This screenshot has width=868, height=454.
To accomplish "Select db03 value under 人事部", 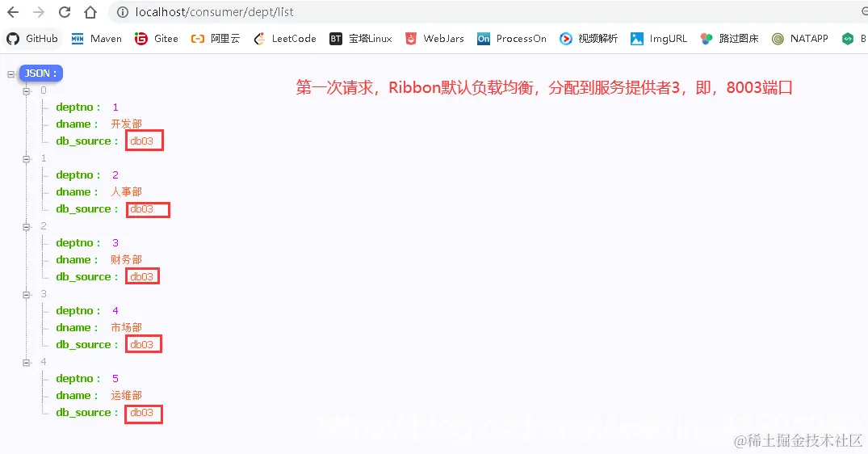I will 142,209.
